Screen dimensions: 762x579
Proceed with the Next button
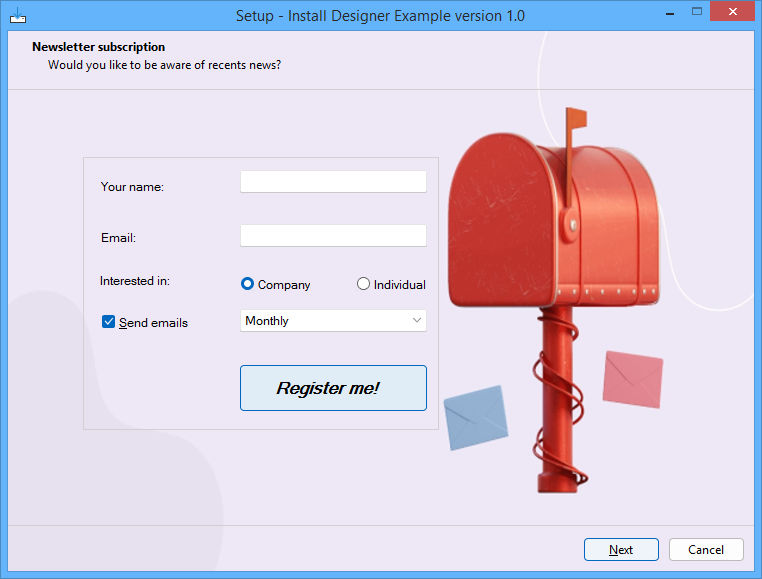(x=621, y=550)
